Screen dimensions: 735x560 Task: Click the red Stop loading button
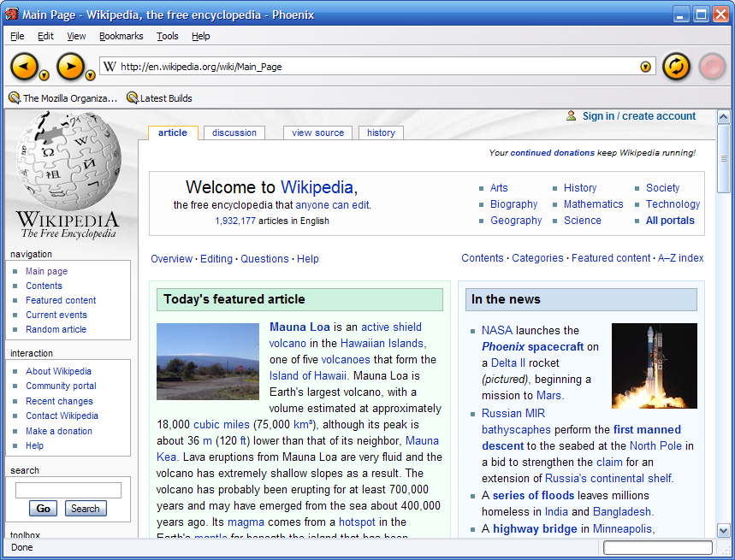tap(713, 67)
